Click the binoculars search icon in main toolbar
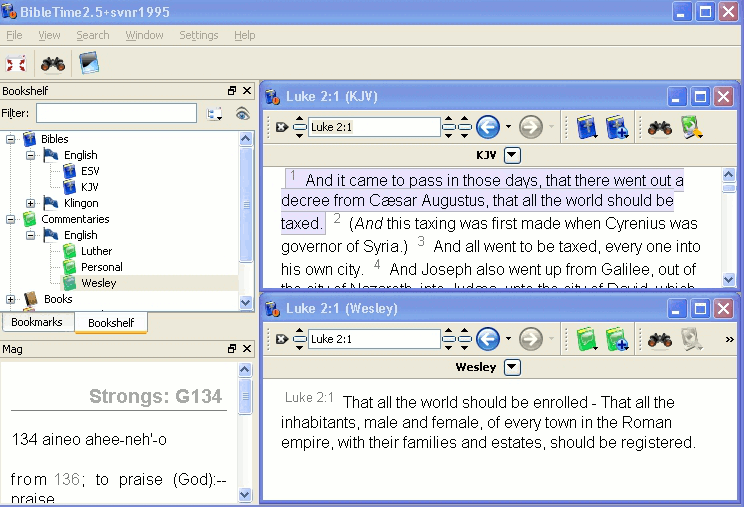Screen dimensions: 744x507 (52, 64)
